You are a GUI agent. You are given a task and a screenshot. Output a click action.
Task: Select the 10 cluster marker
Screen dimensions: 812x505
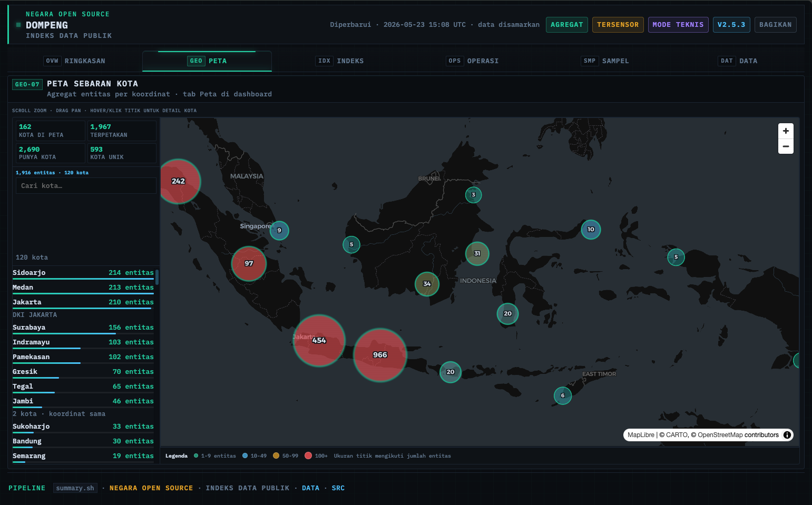coord(591,229)
